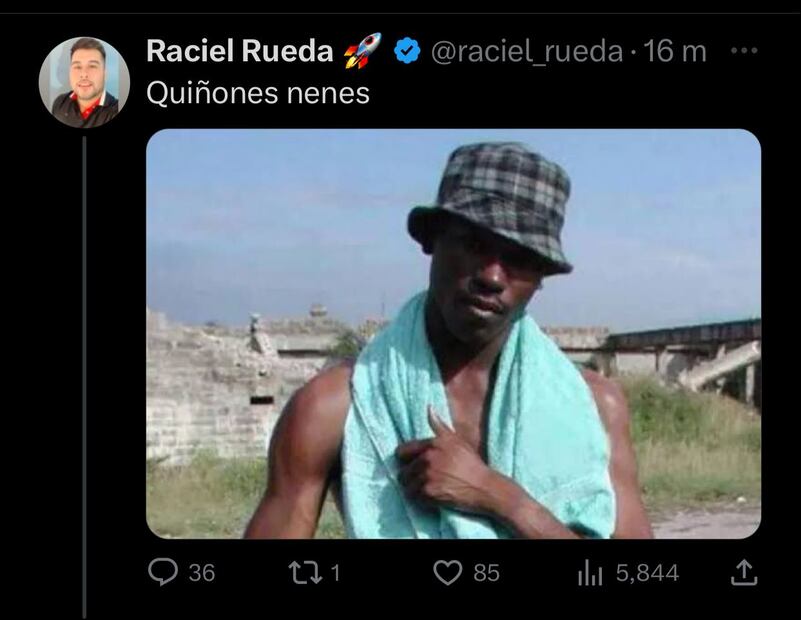Click the thread connector line below avatar
Viewport: 801px width, 620px height.
click(84, 377)
